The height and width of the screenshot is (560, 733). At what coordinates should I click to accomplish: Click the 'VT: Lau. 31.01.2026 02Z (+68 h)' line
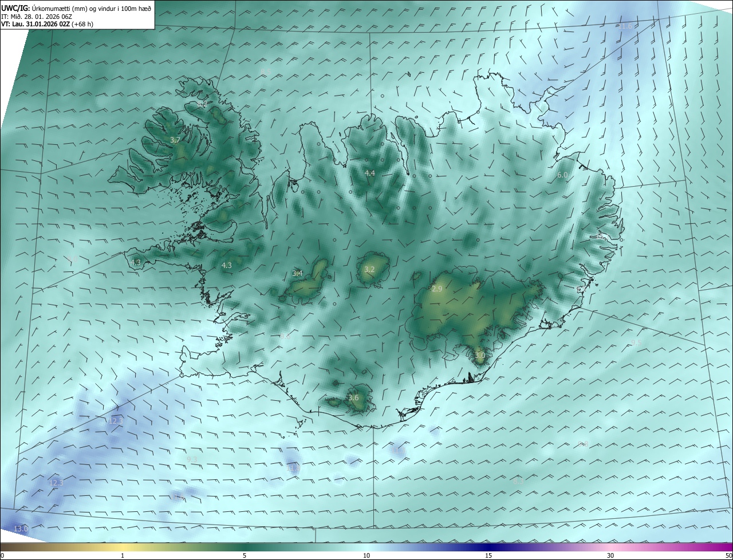tap(47, 24)
